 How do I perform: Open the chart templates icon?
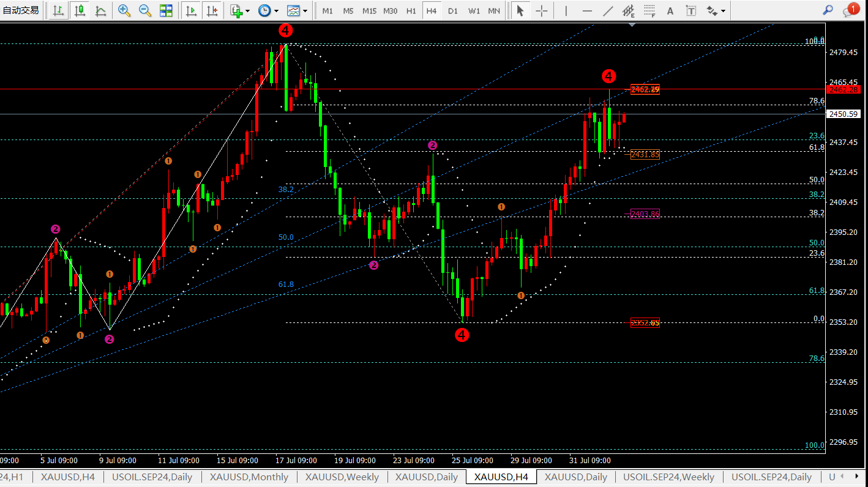pos(293,10)
